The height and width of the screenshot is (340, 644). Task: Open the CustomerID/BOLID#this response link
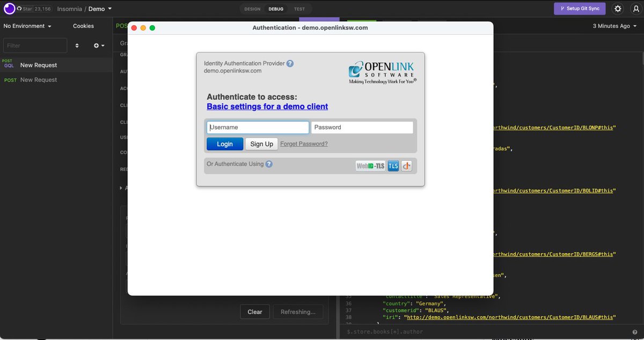[554, 190]
